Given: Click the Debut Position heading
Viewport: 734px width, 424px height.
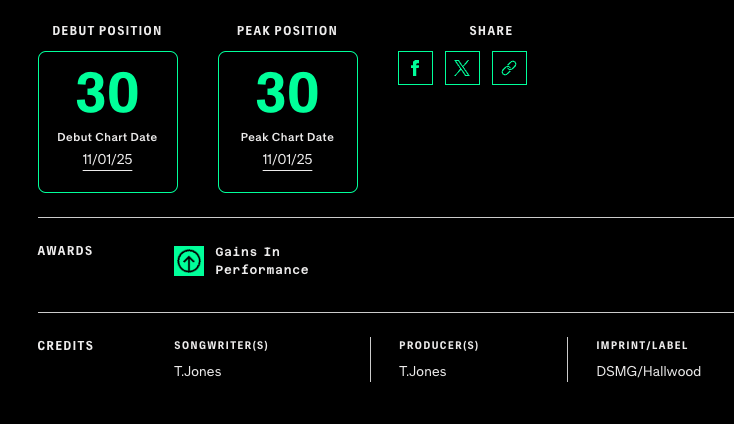Looking at the screenshot, I should (107, 31).
